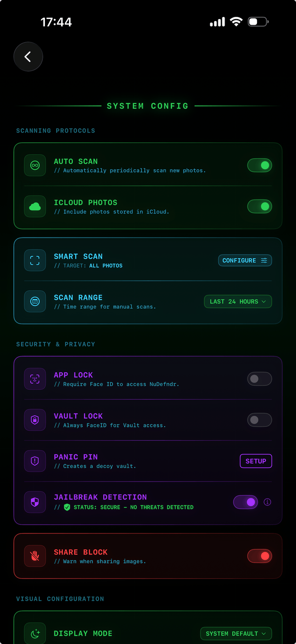Turn off iCloud Photos scanning
The image size is (296, 644).
(259, 206)
